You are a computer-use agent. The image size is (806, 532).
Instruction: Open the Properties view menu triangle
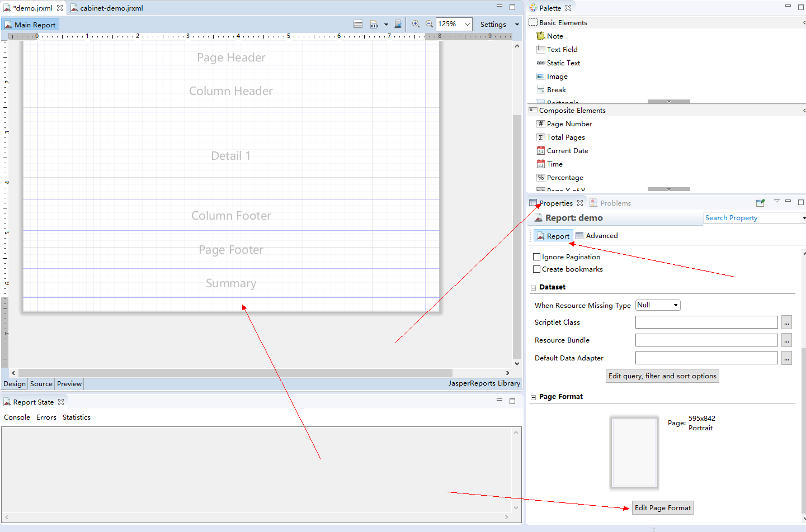(x=776, y=201)
